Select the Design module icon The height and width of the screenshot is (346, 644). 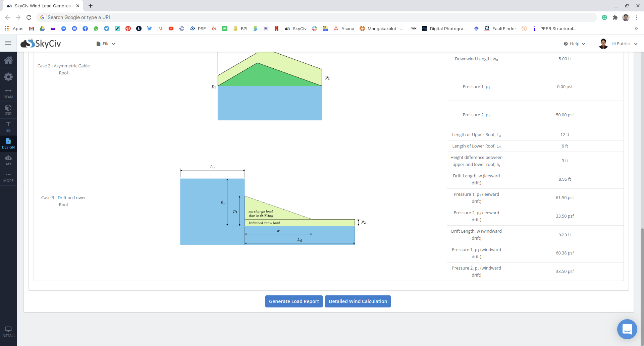pyautogui.click(x=8, y=143)
